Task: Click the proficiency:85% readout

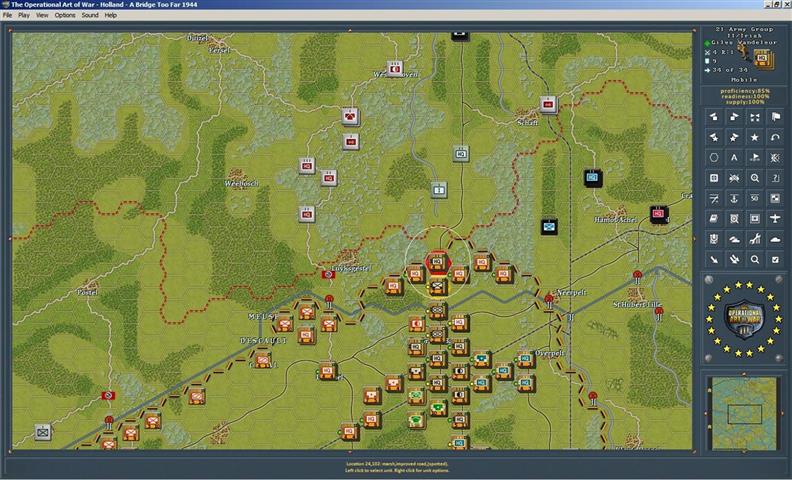Action: pos(745,91)
